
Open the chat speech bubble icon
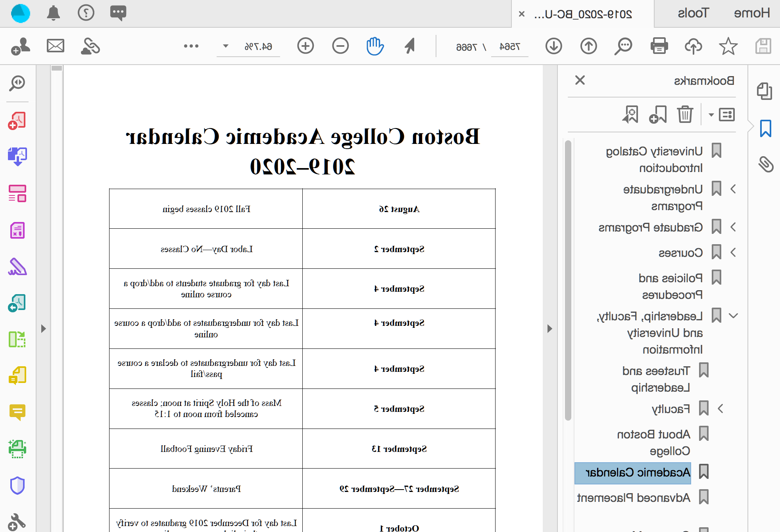[x=118, y=13]
